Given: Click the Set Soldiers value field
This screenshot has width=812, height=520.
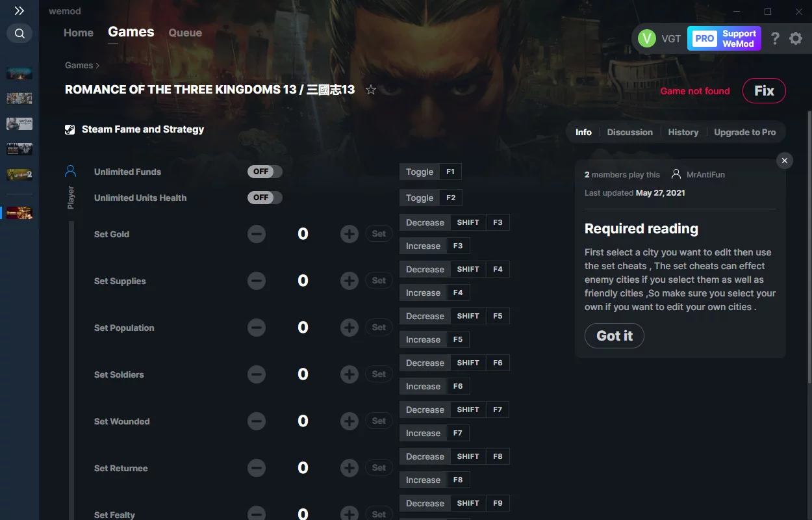Looking at the screenshot, I should coord(303,374).
